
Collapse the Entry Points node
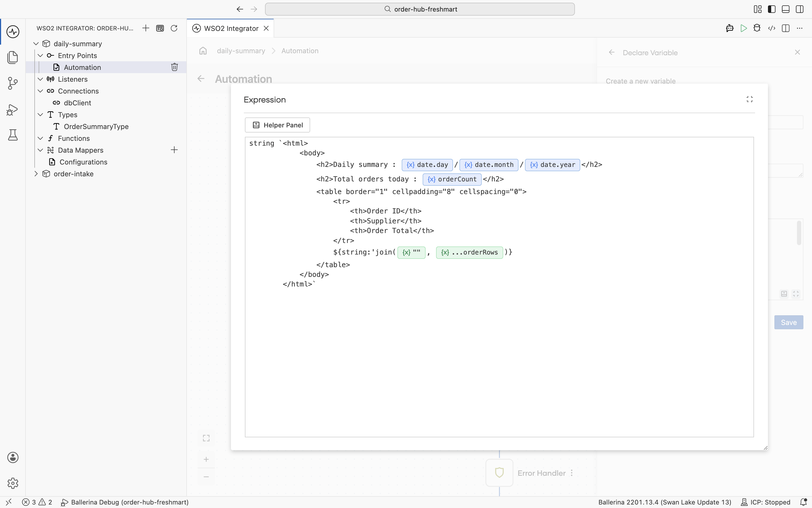[40, 55]
